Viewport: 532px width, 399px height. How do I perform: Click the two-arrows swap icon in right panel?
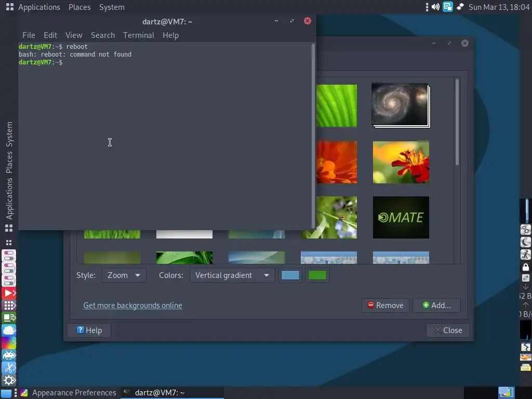(525, 278)
